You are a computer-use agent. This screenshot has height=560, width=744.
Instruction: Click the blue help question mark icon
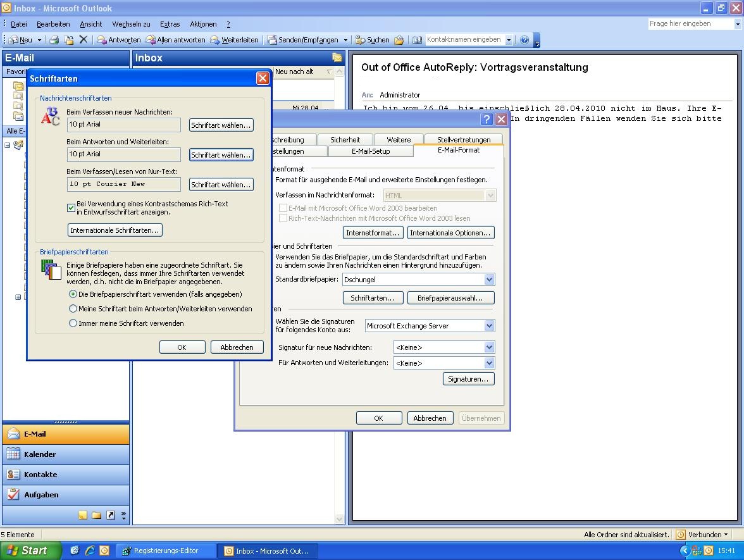pyautogui.click(x=524, y=40)
